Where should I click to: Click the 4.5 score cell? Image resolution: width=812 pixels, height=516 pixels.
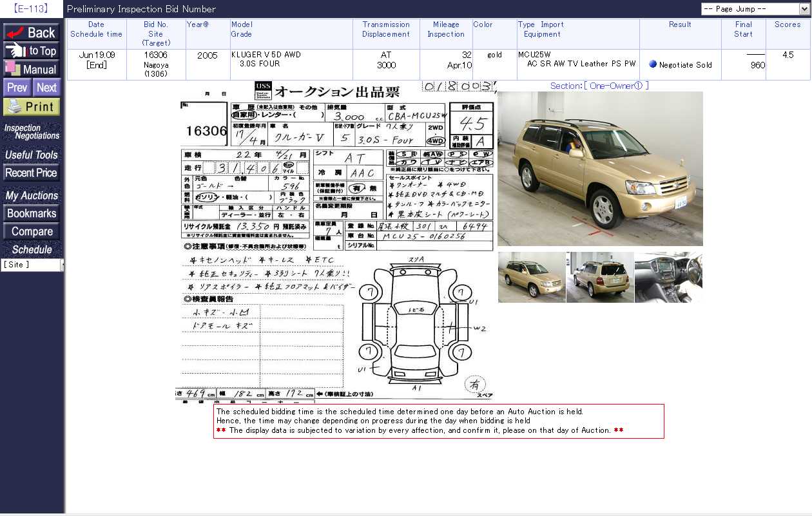pyautogui.click(x=788, y=55)
